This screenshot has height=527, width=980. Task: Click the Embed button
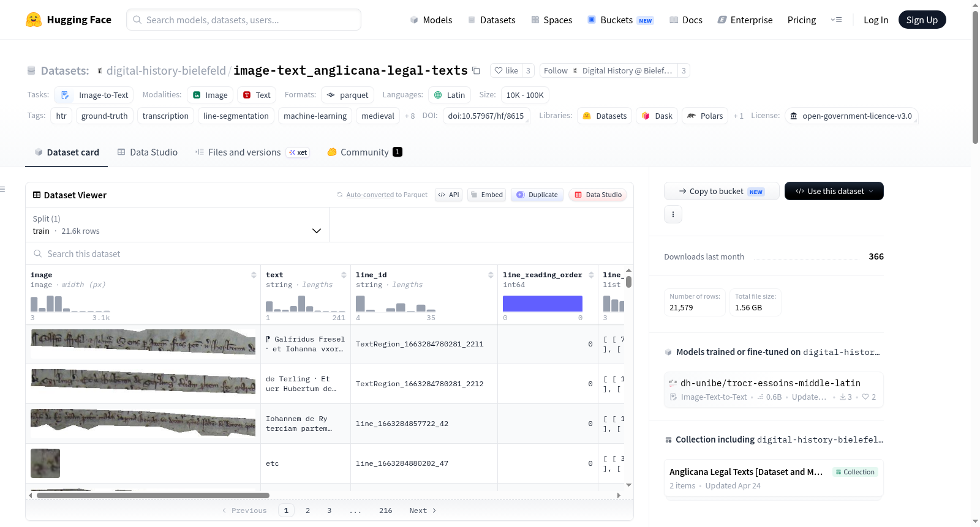click(486, 195)
